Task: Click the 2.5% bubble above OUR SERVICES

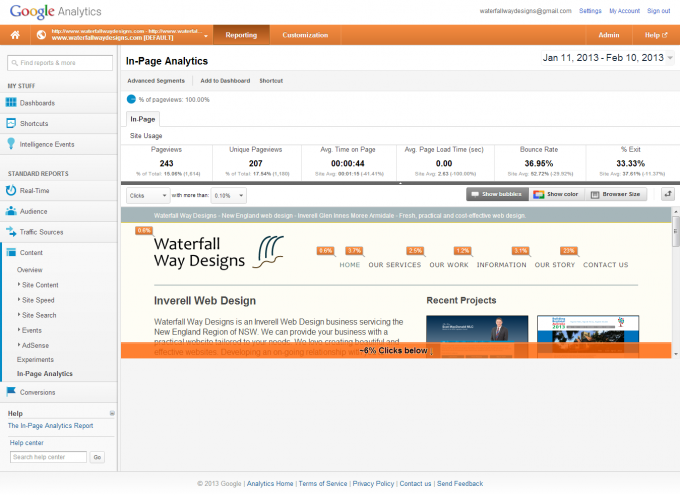Action: pos(415,251)
